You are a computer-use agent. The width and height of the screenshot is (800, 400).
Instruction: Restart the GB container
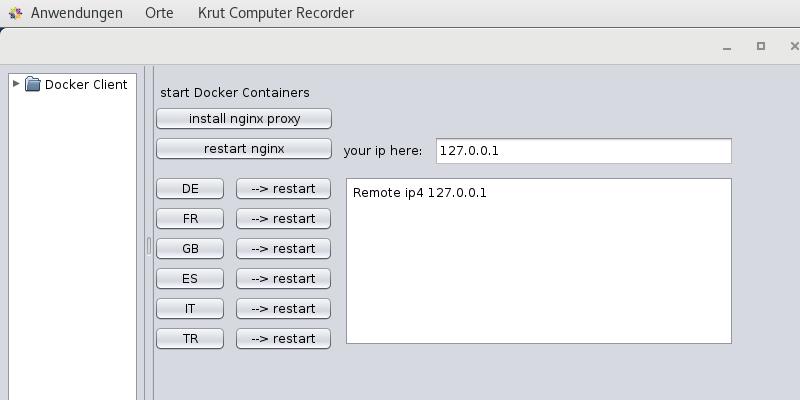click(283, 249)
